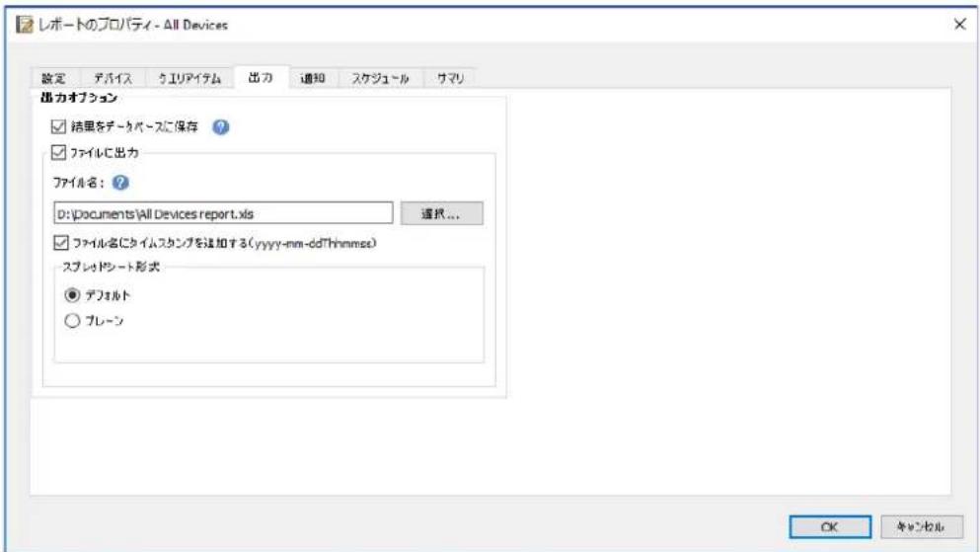This screenshot has height=552, width=980.
Task: Click the 選択... browse button
Action: pos(441,214)
